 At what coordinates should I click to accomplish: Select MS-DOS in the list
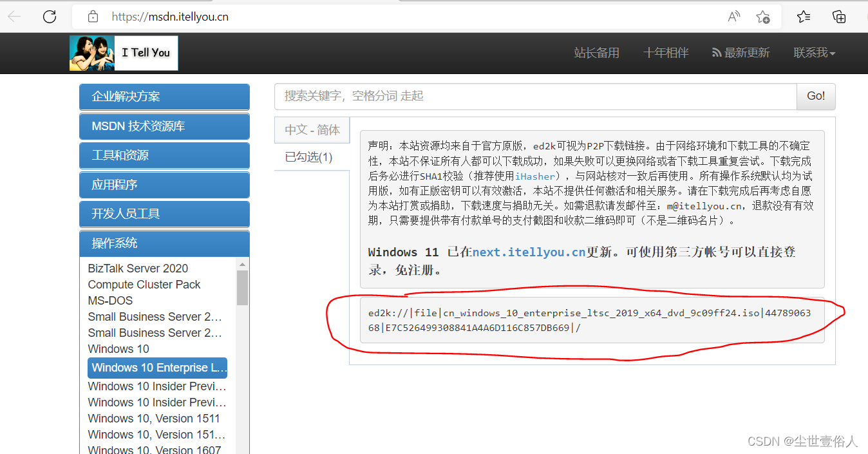pyautogui.click(x=110, y=301)
